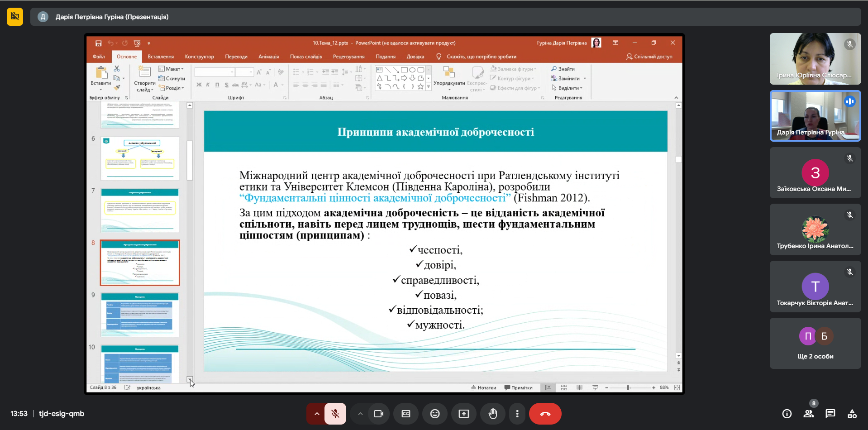Open the chat panel icon

pyautogui.click(x=830, y=414)
